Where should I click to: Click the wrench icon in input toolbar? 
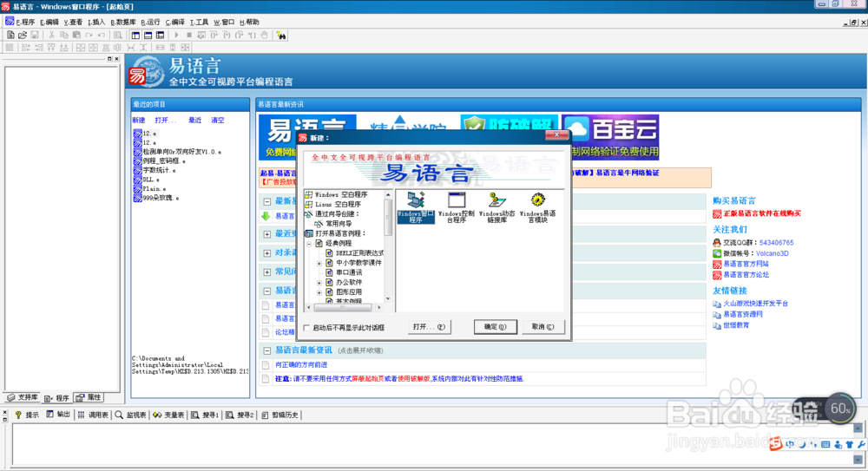(861, 444)
